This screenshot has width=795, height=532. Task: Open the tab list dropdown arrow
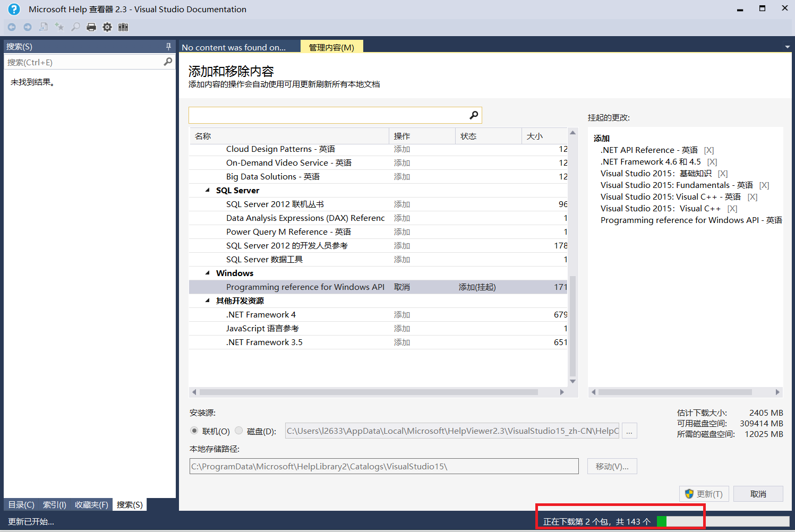point(787,47)
